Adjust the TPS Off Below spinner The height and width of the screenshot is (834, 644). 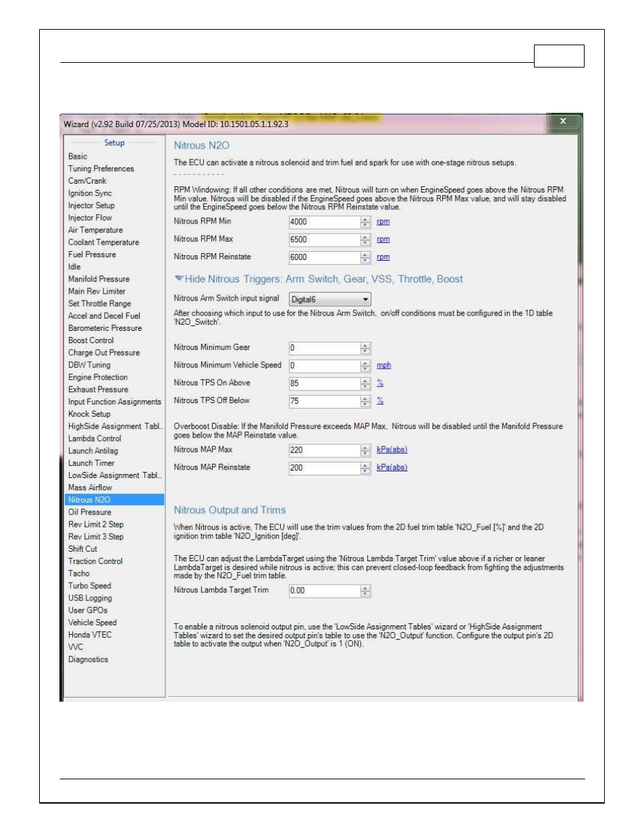coord(365,401)
